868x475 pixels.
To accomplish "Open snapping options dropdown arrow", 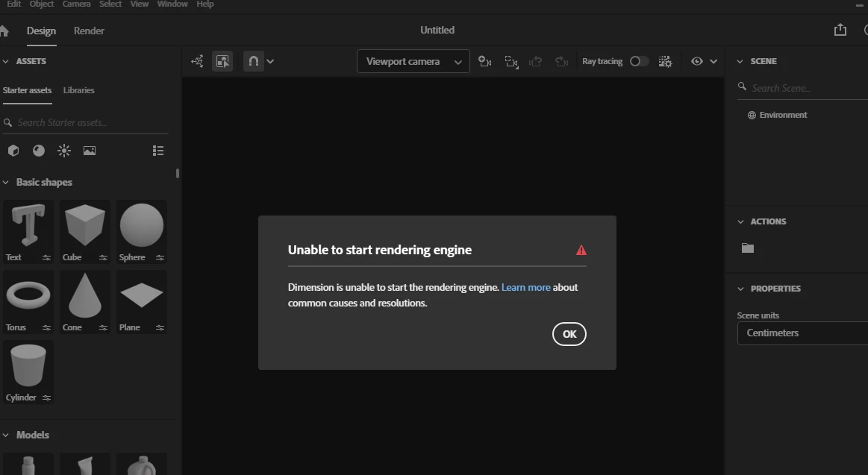I will [270, 61].
